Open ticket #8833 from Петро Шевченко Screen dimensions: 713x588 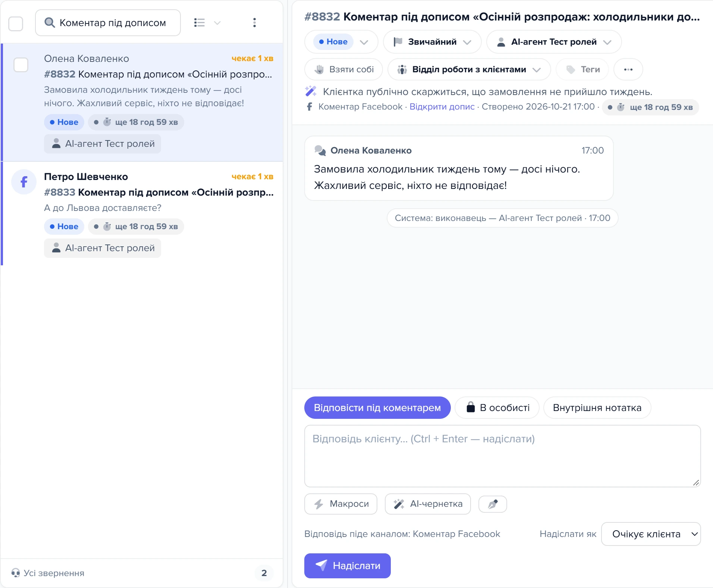(142, 214)
